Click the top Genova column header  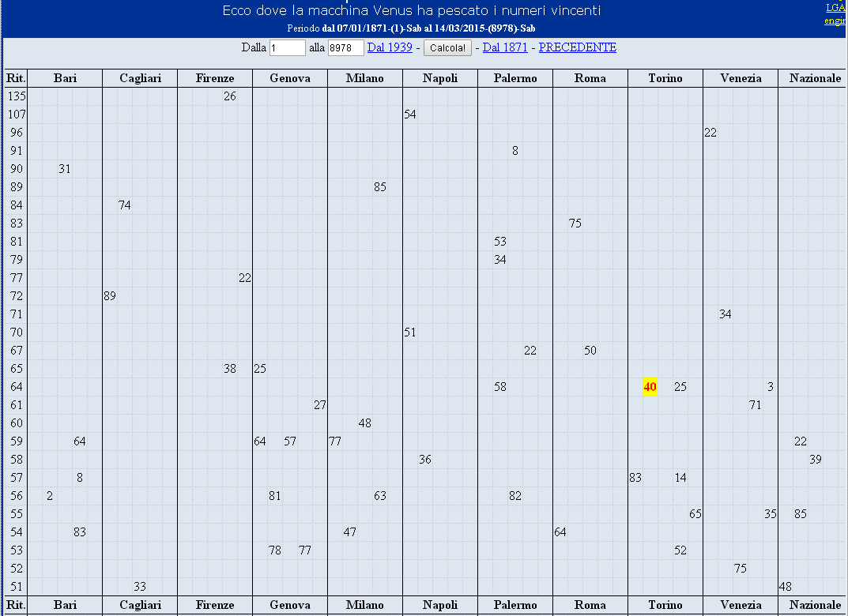coord(290,78)
